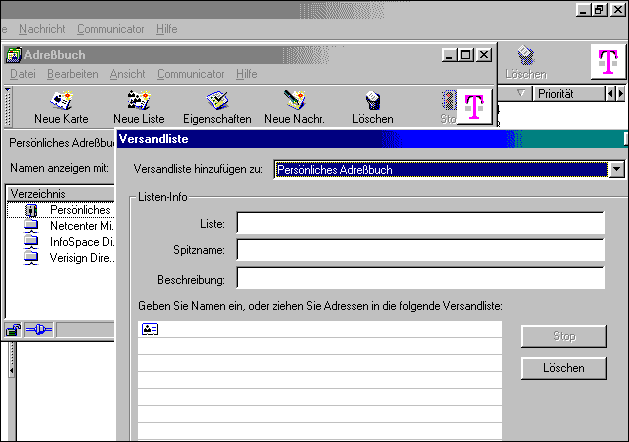Select Netcenter directory in Verzeichnis list
629x442 pixels.
click(79, 226)
